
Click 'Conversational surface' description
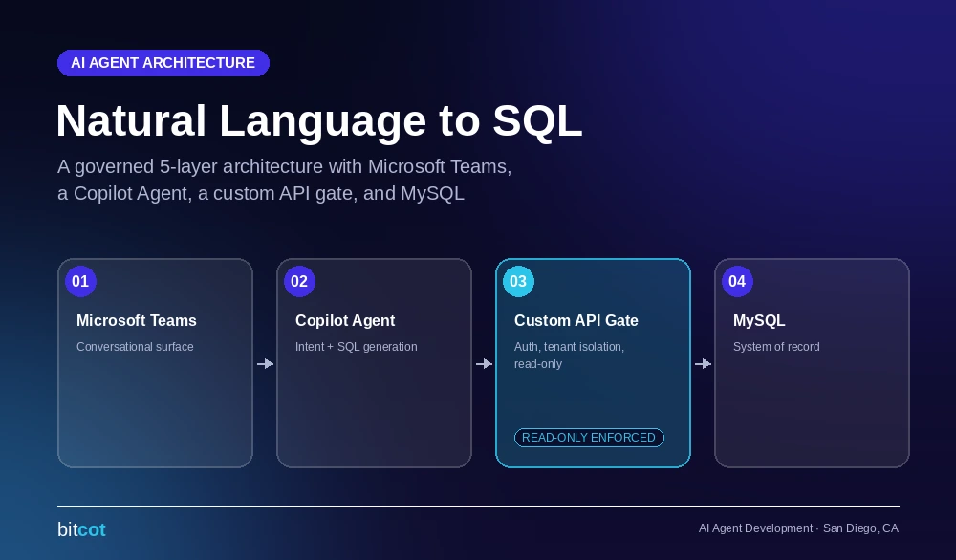tap(135, 347)
